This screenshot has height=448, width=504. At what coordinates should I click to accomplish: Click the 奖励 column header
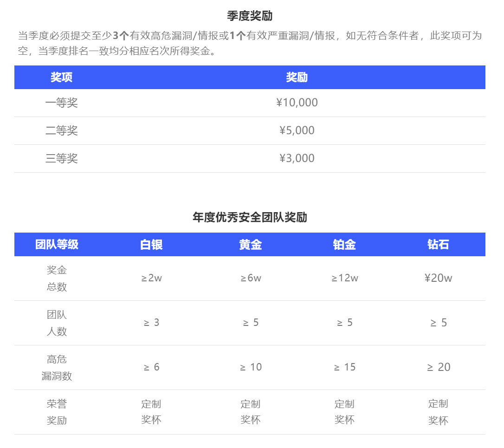point(297,77)
